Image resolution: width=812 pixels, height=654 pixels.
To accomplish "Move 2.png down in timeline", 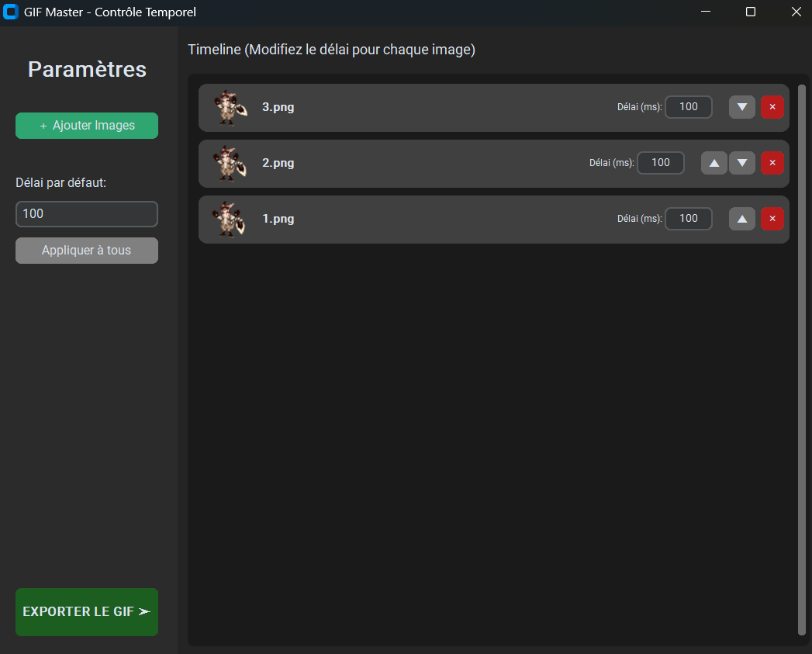I will coord(742,163).
